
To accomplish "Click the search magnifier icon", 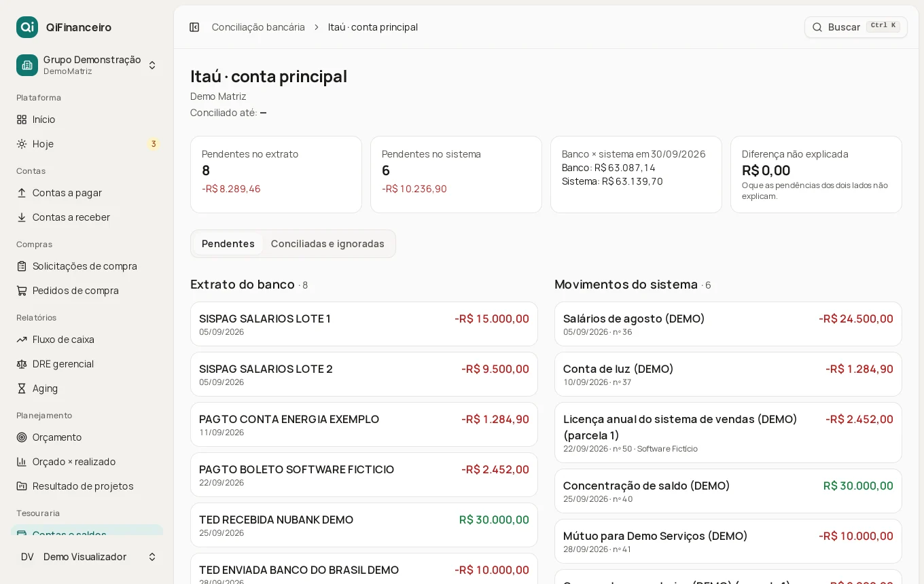I will tap(817, 27).
